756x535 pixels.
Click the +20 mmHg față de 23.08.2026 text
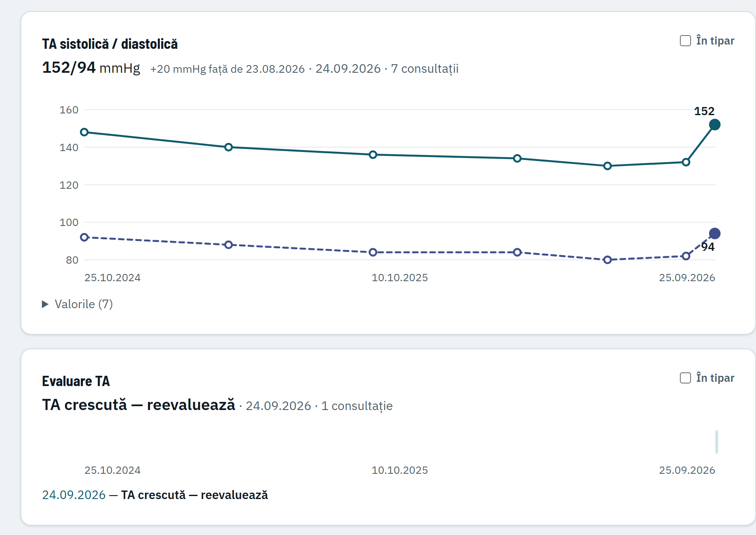click(x=227, y=69)
